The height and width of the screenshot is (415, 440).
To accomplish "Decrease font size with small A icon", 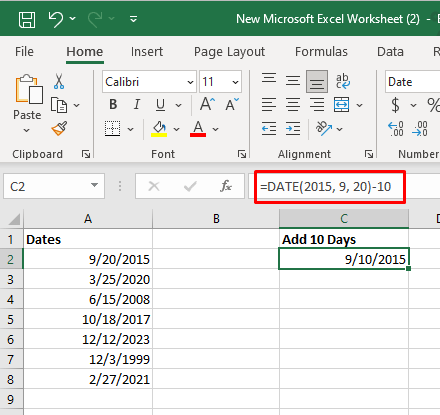I will [x=232, y=104].
